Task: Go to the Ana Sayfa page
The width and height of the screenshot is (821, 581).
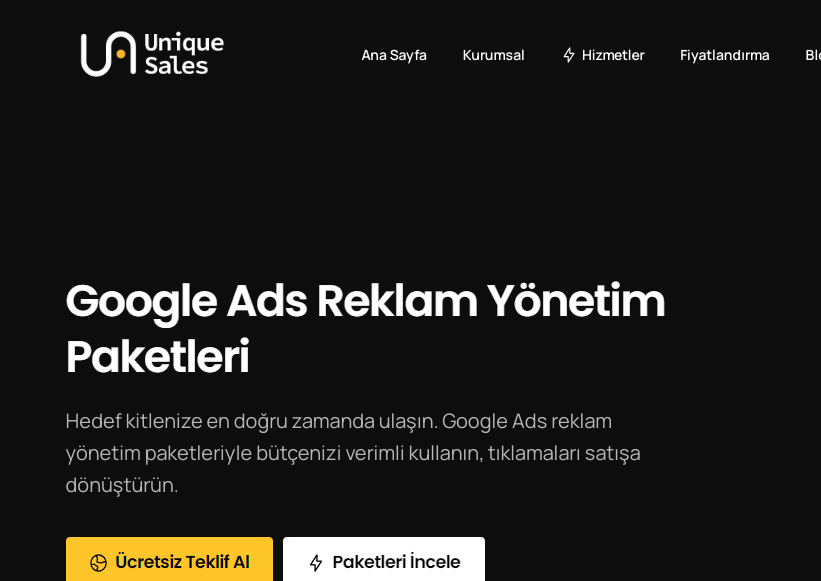Action: click(x=394, y=55)
